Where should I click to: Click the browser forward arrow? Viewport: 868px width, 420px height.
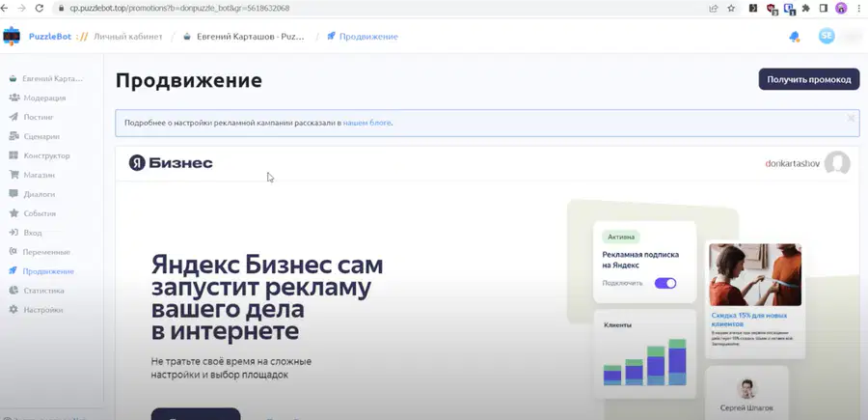(21, 9)
